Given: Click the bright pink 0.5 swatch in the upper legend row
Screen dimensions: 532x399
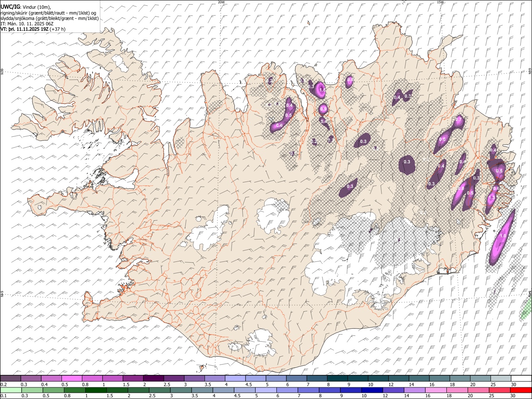Looking at the screenshot, I should (x=72, y=379).
